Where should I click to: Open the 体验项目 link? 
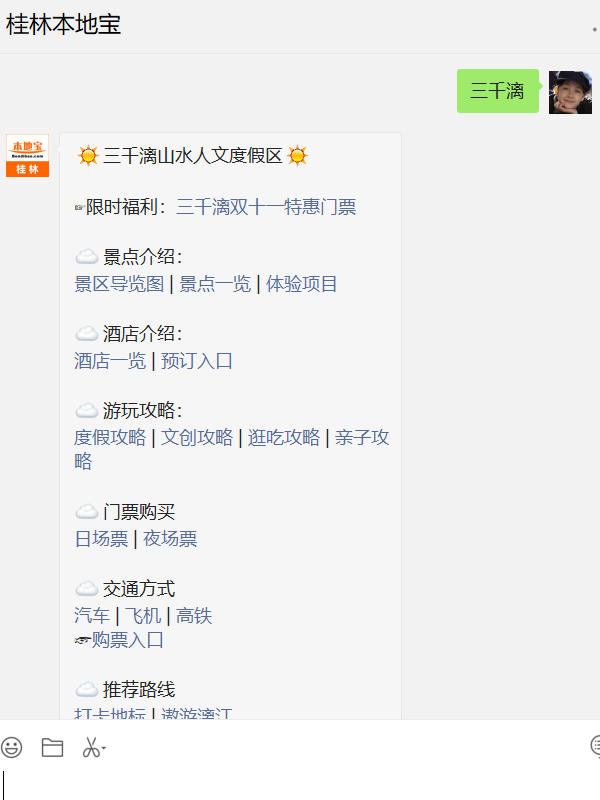302,284
